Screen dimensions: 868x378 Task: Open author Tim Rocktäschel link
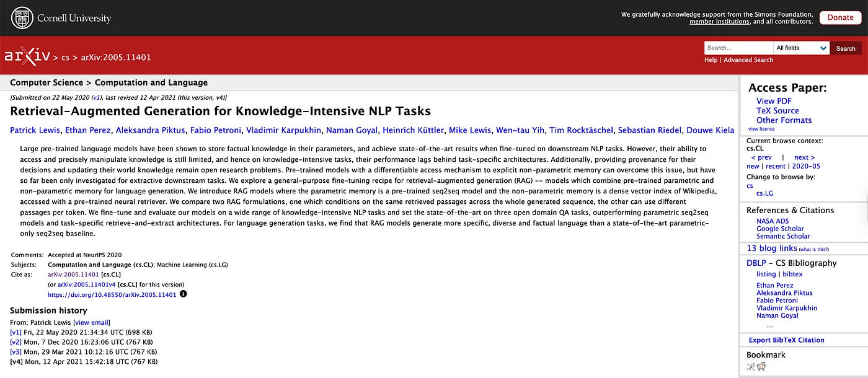tap(581, 130)
